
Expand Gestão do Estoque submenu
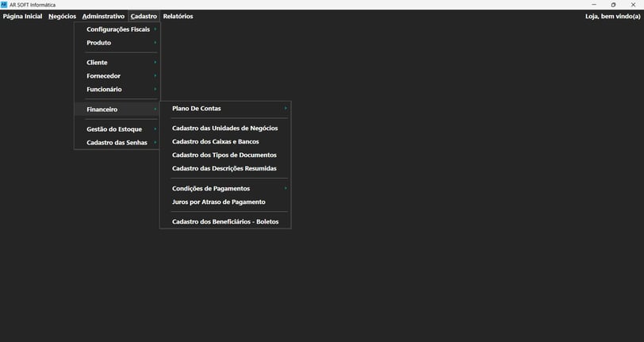pos(117,129)
